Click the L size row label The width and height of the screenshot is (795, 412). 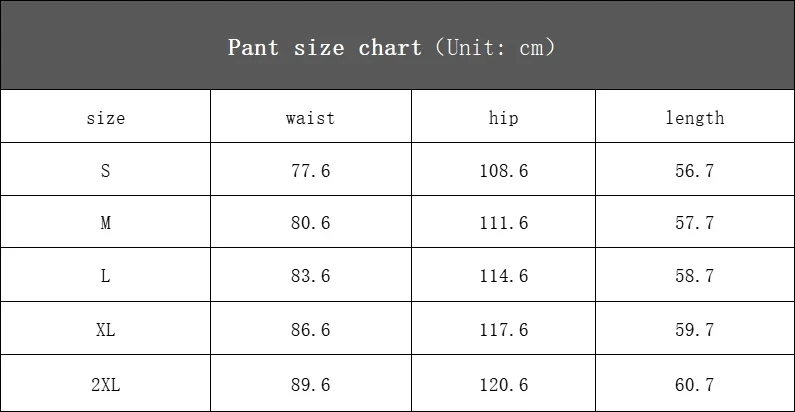(x=106, y=277)
